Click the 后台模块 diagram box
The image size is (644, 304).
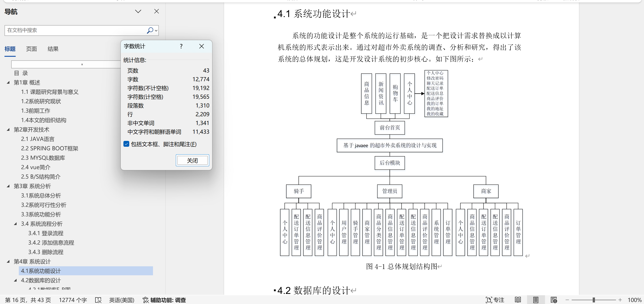click(x=390, y=163)
